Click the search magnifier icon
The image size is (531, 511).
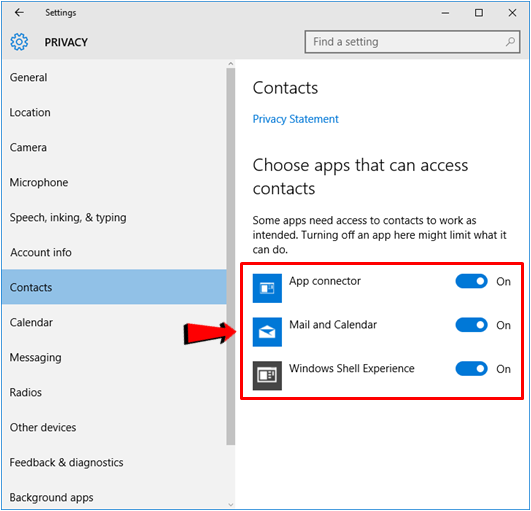[510, 42]
